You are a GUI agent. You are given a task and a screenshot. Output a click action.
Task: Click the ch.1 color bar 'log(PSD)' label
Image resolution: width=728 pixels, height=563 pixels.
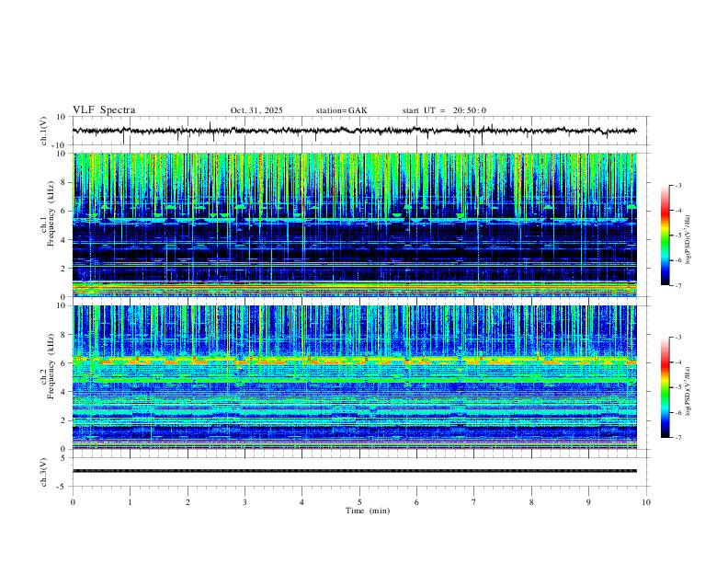688,239
